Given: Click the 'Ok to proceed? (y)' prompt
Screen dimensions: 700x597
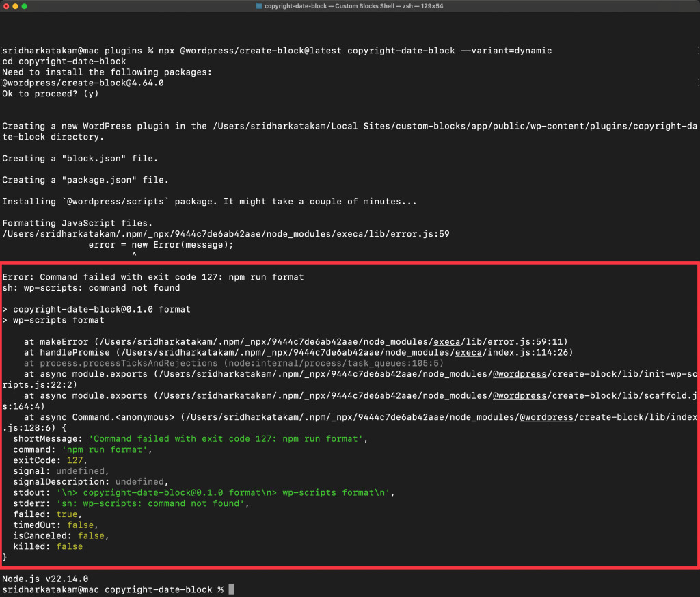Looking at the screenshot, I should [51, 94].
